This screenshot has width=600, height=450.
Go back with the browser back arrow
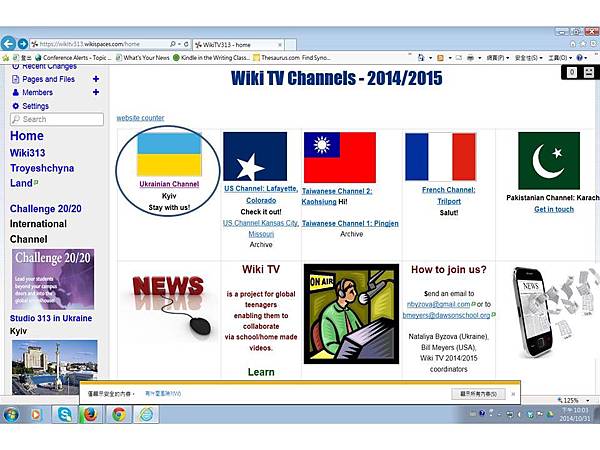tap(8, 44)
